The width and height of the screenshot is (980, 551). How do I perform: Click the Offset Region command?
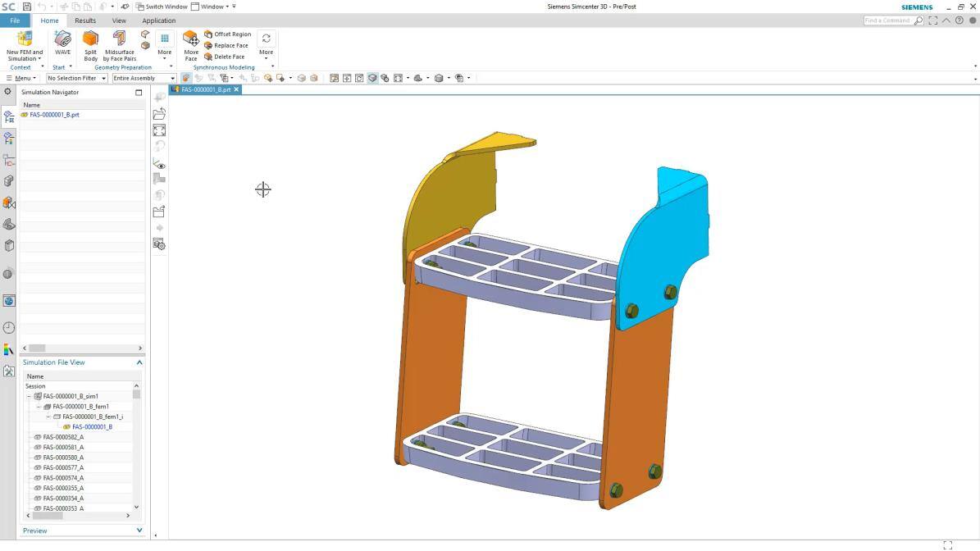click(231, 34)
